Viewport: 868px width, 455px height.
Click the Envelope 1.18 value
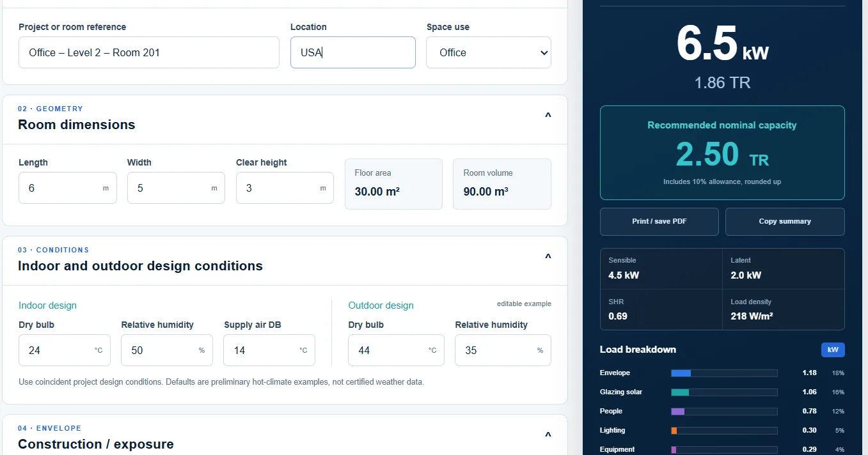(809, 373)
